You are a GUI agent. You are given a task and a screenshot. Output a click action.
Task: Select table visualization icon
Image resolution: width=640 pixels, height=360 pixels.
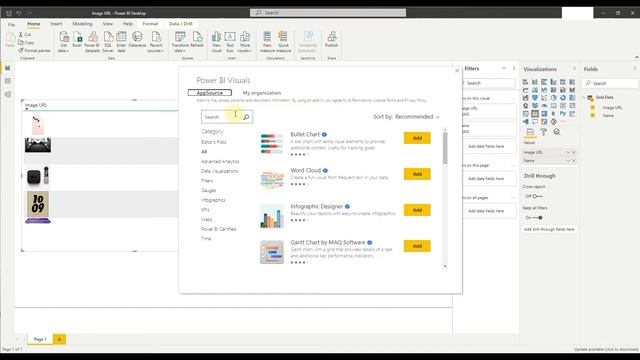point(535,114)
